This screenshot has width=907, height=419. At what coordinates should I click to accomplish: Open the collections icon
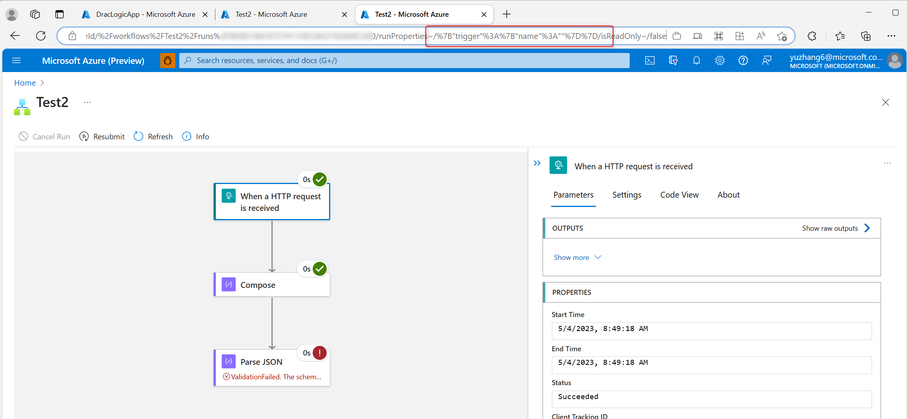(x=866, y=36)
